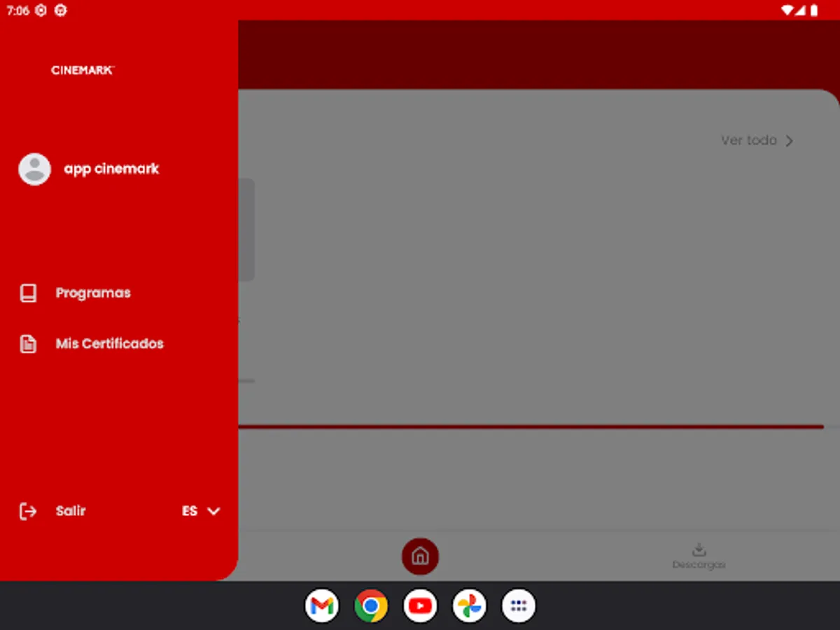Image resolution: width=840 pixels, height=630 pixels.
Task: Open the Programas menu item
Action: [93, 293]
